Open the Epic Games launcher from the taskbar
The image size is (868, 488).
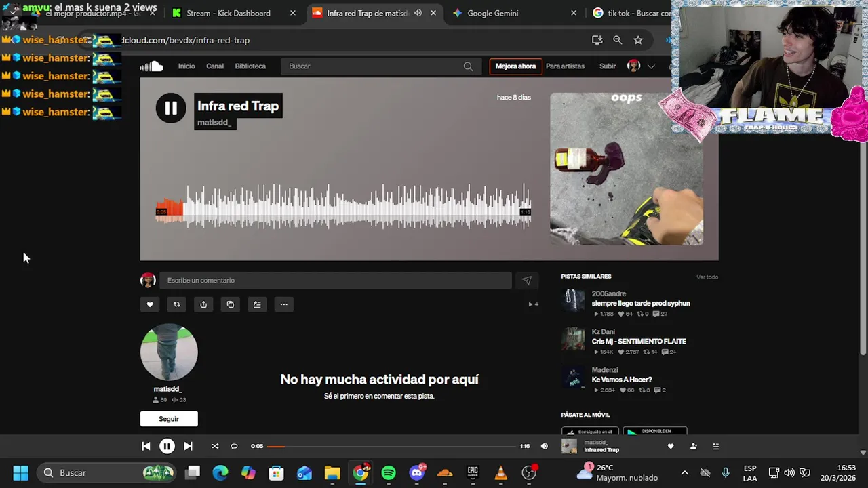click(x=473, y=472)
